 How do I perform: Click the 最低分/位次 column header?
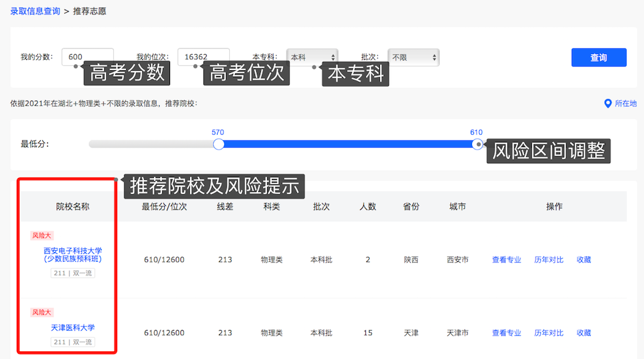click(x=164, y=207)
